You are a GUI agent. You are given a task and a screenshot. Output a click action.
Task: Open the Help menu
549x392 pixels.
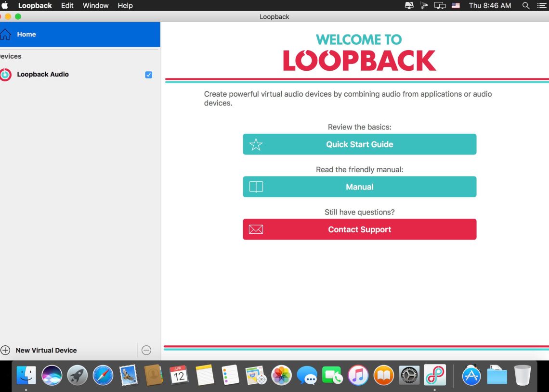click(x=125, y=5)
